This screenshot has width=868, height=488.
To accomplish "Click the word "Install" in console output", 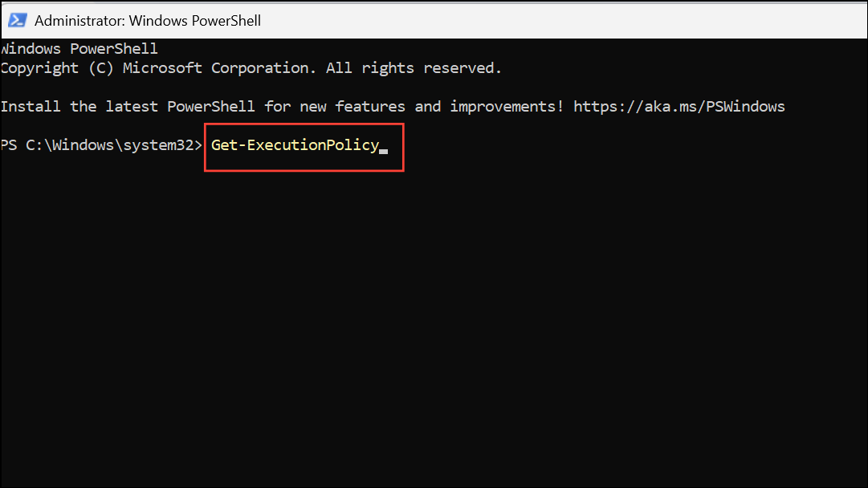I will pyautogui.click(x=31, y=106).
